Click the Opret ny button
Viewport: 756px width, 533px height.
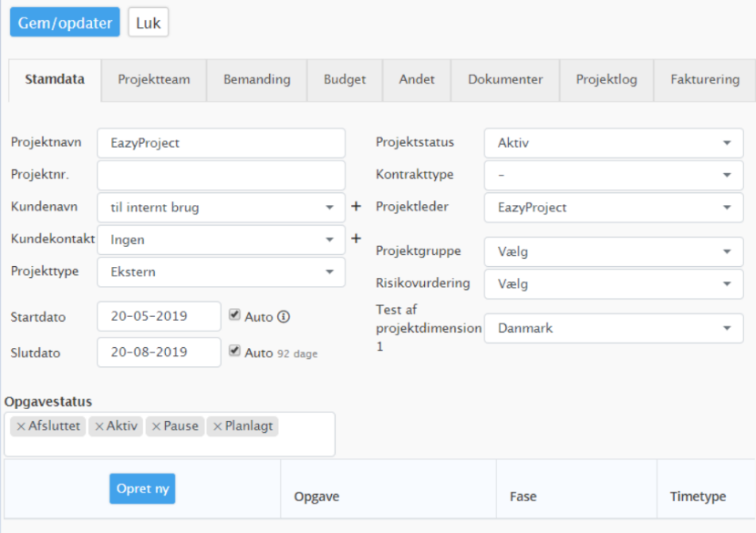click(142, 488)
